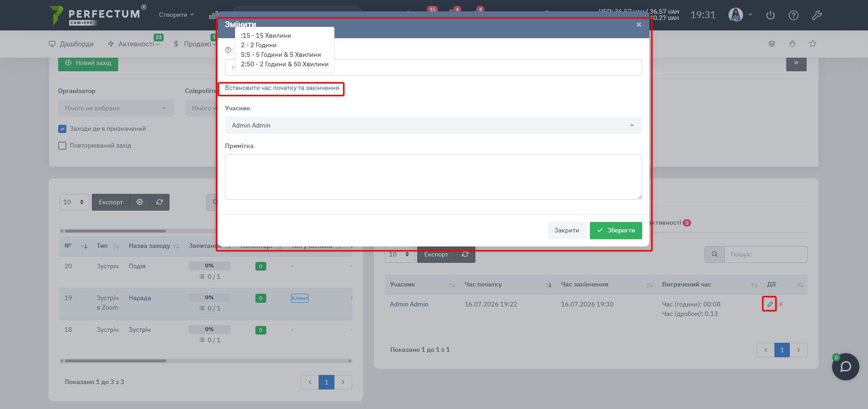Click the power/logout icon in header
Viewport: 868px width, 409px height.
pyautogui.click(x=770, y=15)
